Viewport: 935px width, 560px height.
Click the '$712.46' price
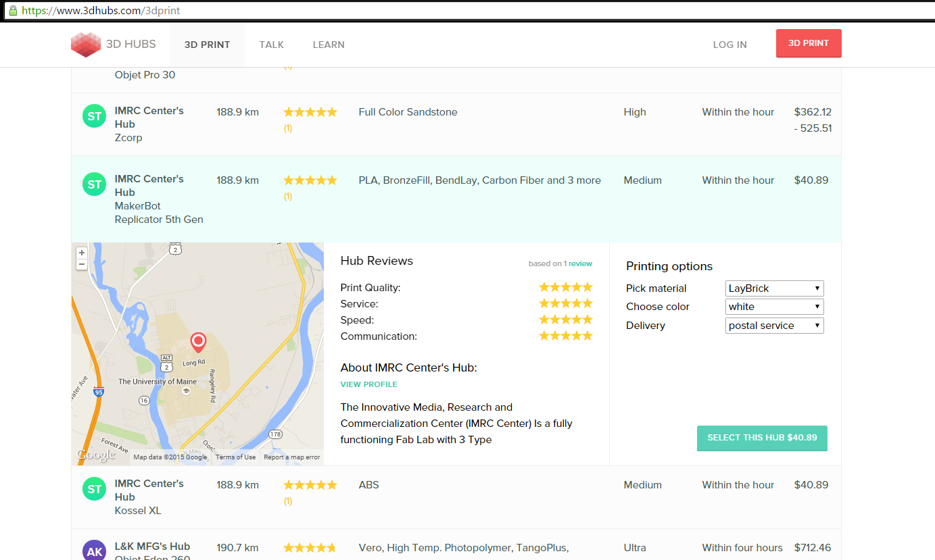point(813,548)
